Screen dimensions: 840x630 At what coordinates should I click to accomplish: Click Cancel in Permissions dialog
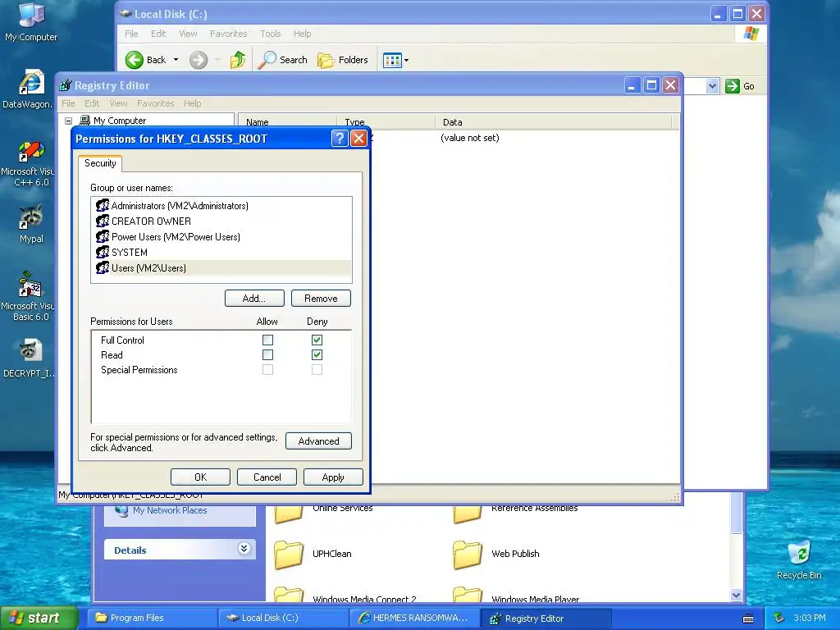coord(267,477)
